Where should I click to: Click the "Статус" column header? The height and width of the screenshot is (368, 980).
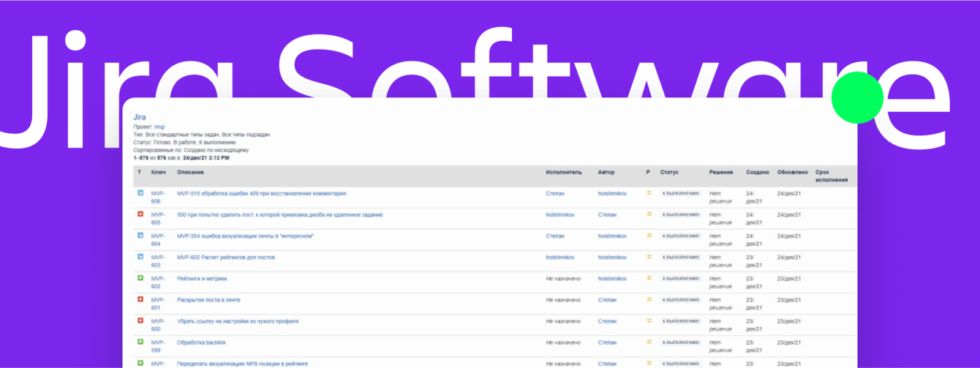pyautogui.click(x=669, y=173)
